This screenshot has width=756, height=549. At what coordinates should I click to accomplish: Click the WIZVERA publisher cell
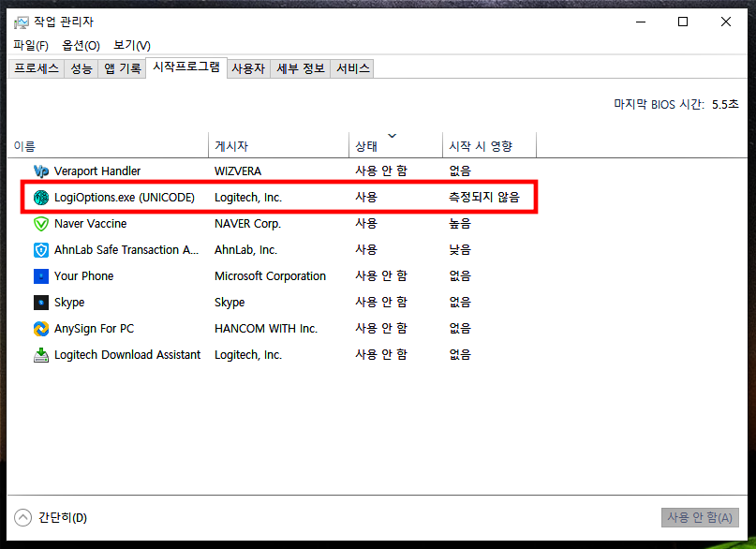coord(238,171)
